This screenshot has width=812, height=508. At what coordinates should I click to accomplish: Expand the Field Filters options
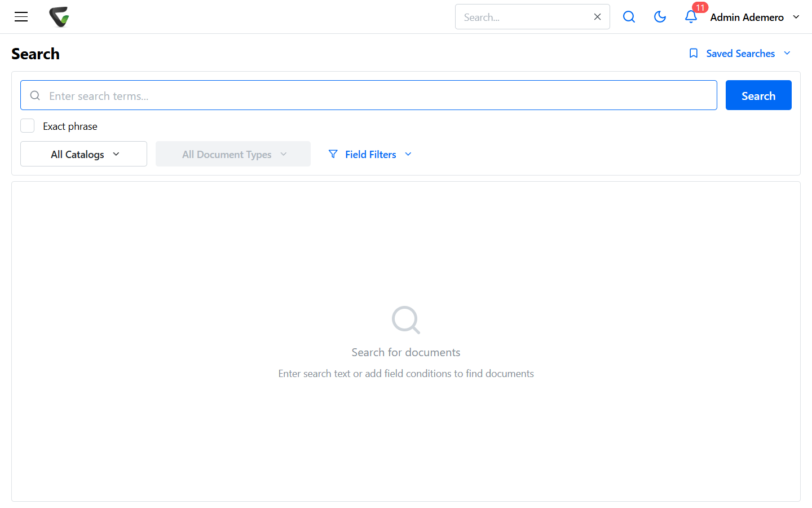pos(370,154)
